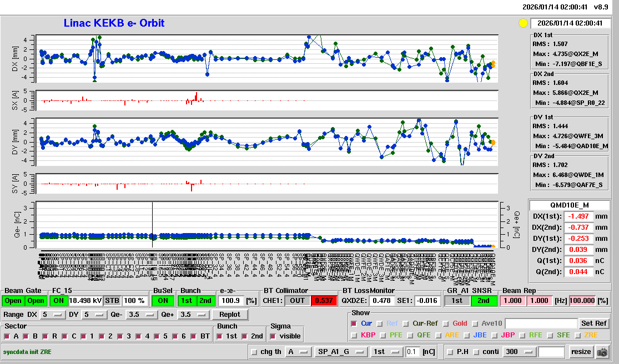Expand the SP_A1_G monitor selector

[341, 352]
